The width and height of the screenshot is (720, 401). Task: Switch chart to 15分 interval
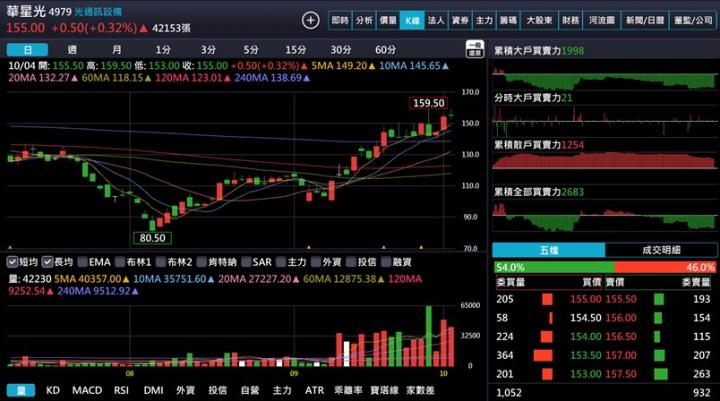click(x=295, y=50)
